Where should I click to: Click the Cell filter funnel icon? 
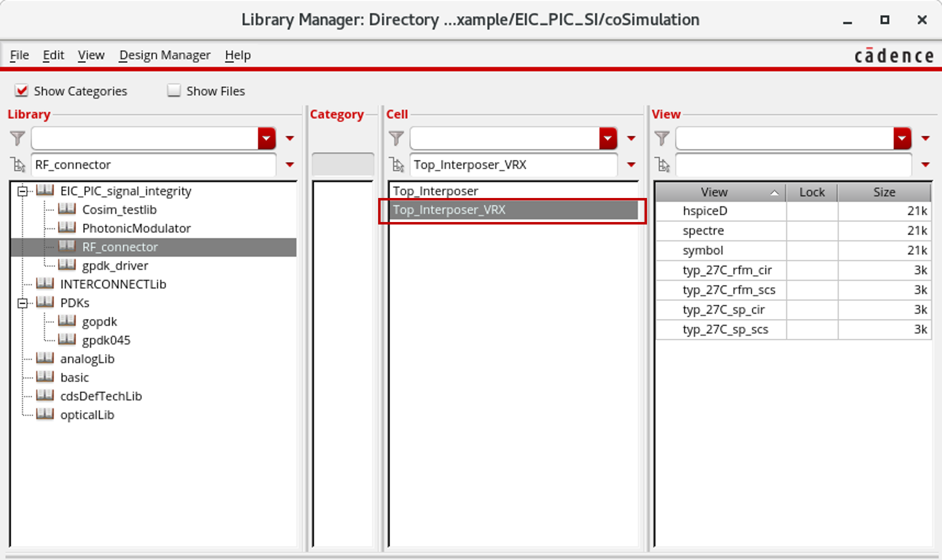tap(397, 138)
